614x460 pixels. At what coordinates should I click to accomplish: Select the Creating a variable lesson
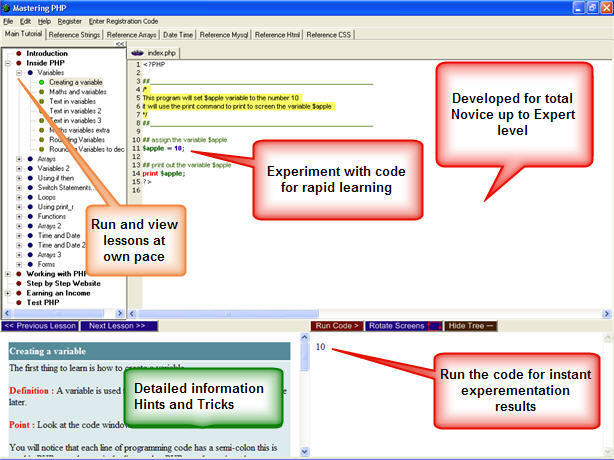click(76, 82)
